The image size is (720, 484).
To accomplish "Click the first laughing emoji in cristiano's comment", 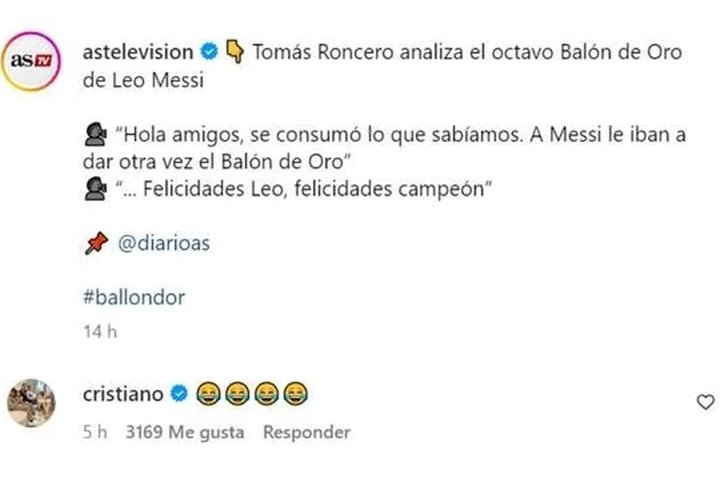I will click(x=207, y=394).
